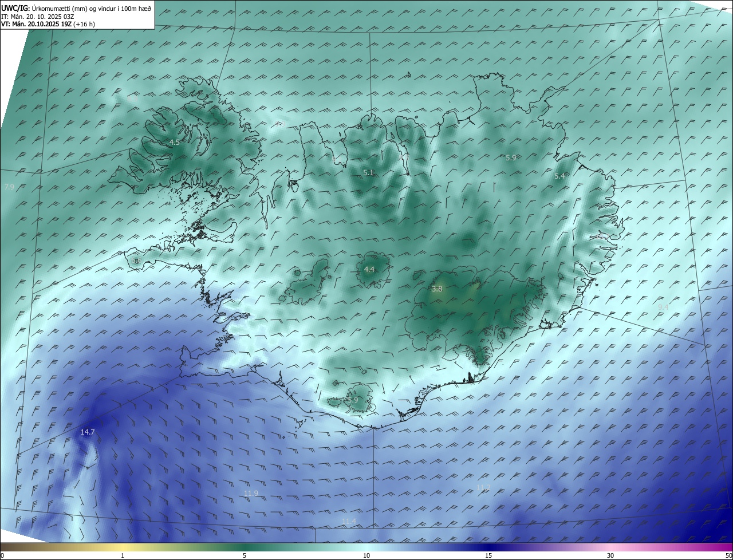The width and height of the screenshot is (733, 560).
Task: Click the 6.6 value on the western peninsula tip
Action: [136, 261]
